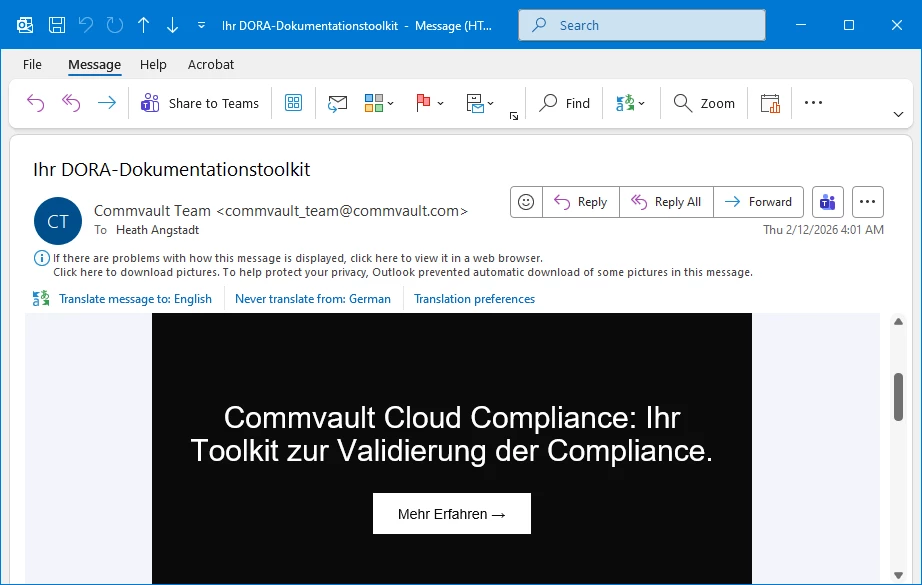Click the Mehr Erfahren button
Screen dimensions: 922x585
pos(452,514)
